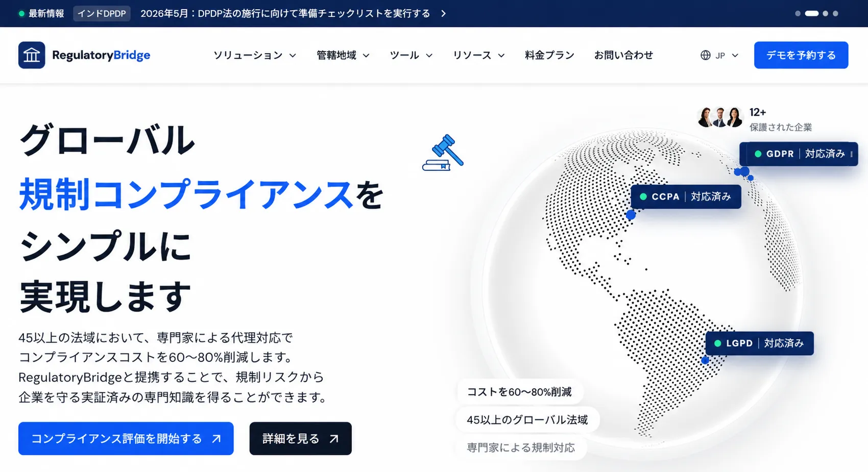868x472 pixels.
Task: Click the blue map marker below LGPD badge
Action: 705,360
